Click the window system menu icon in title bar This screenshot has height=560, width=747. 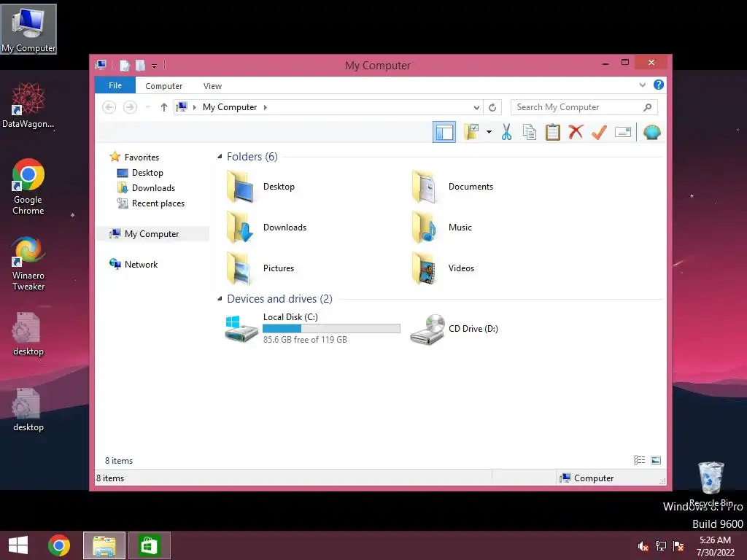tap(101, 65)
